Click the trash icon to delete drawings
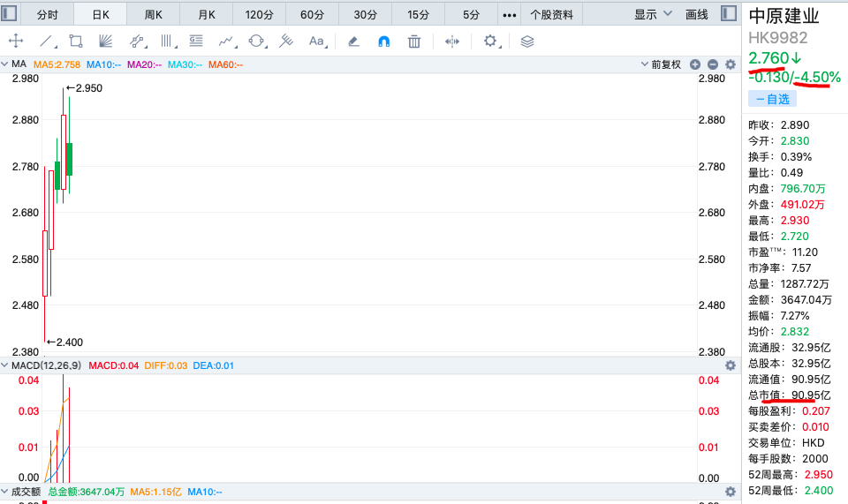 tap(414, 41)
